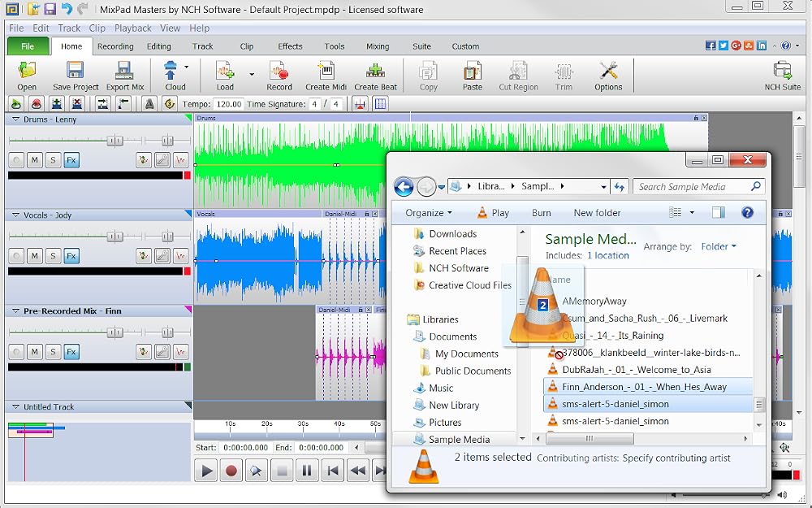Click the Burn button
Image resolution: width=812 pixels, height=508 pixels.
[x=541, y=212]
